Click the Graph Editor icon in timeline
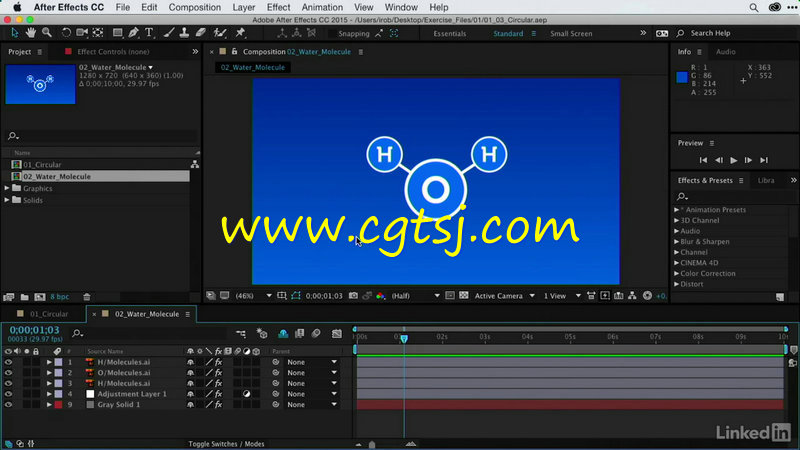This screenshot has width=800, height=450. click(337, 334)
